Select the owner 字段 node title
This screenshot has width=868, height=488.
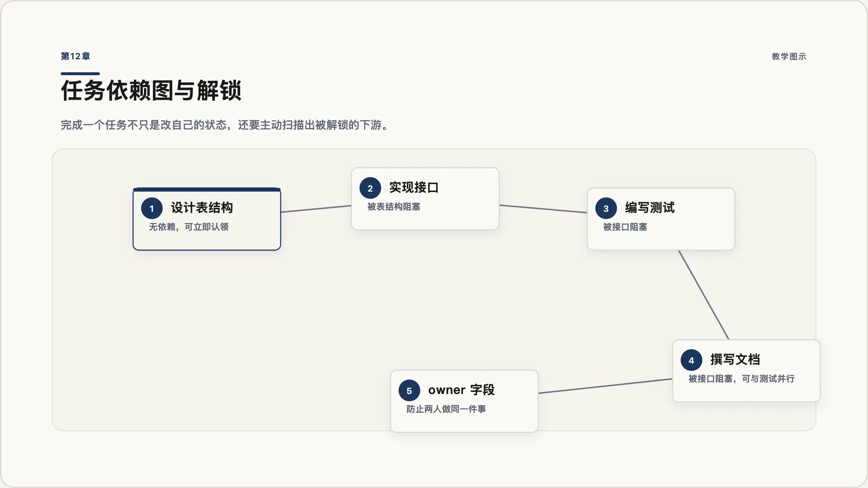click(x=461, y=390)
